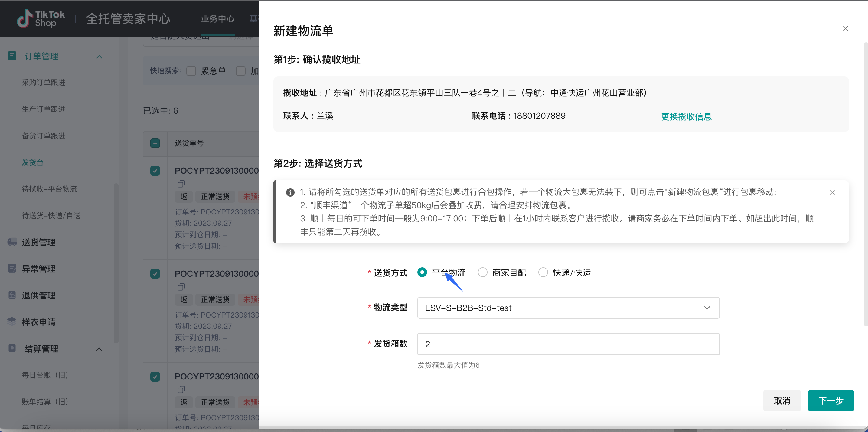Collapse the 订单管理 section chevron
Image resolution: width=868 pixels, height=432 pixels.
tap(99, 56)
